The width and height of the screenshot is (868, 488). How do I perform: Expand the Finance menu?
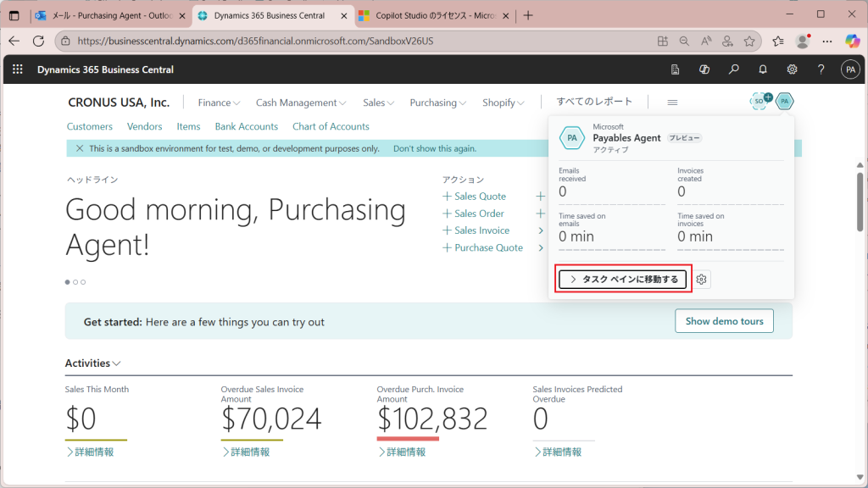click(219, 103)
